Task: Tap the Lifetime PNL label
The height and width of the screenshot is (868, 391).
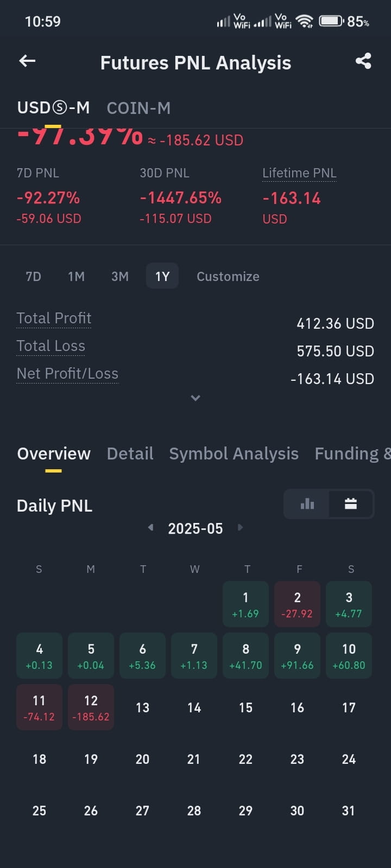Action: [299, 173]
